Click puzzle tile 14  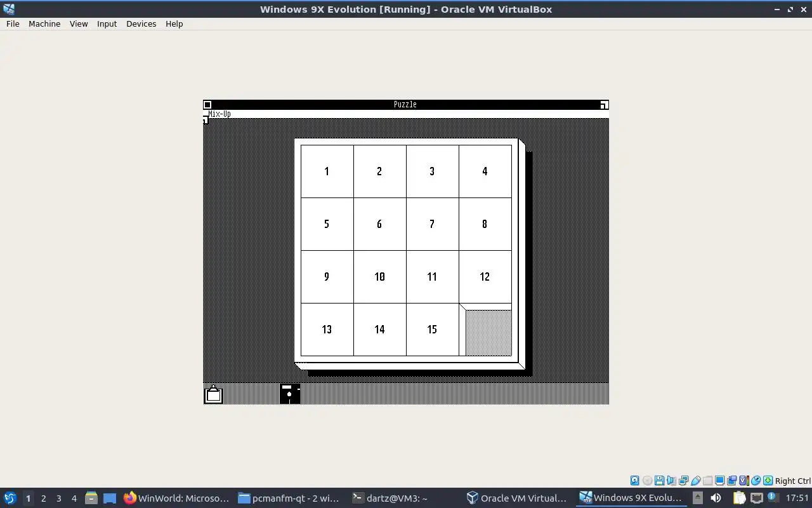(x=380, y=330)
